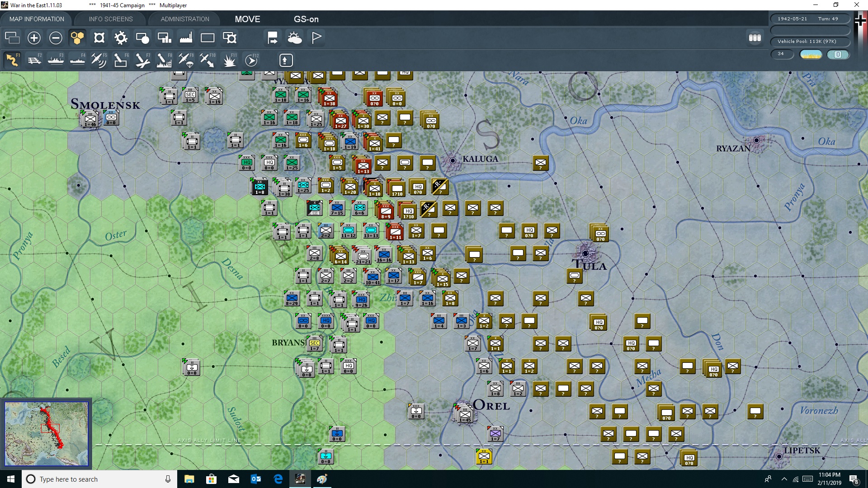868x488 pixels.
Task: Open Microsoft Edge from the taskbar
Action: point(278,479)
